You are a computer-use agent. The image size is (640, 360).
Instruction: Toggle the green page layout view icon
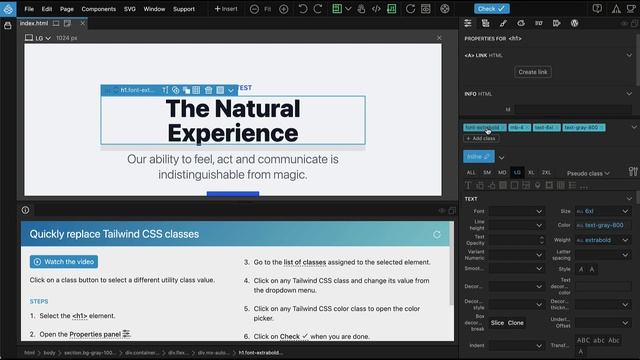337,9
